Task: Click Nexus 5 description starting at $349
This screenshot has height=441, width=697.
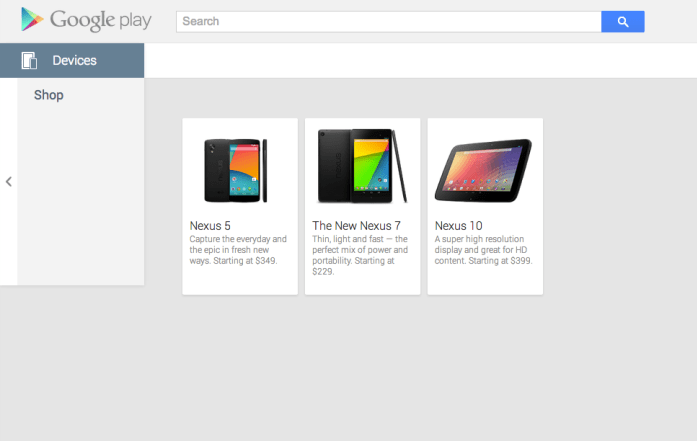Action: (x=238, y=250)
